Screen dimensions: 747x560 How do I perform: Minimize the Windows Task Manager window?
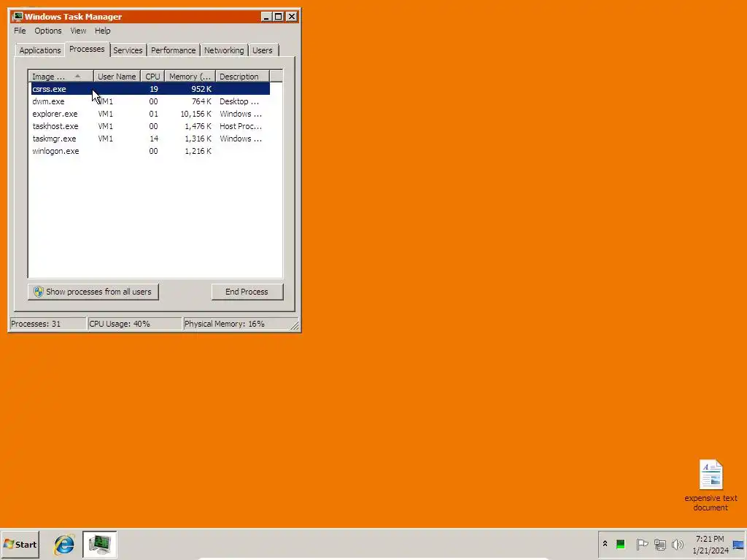pyautogui.click(x=266, y=17)
